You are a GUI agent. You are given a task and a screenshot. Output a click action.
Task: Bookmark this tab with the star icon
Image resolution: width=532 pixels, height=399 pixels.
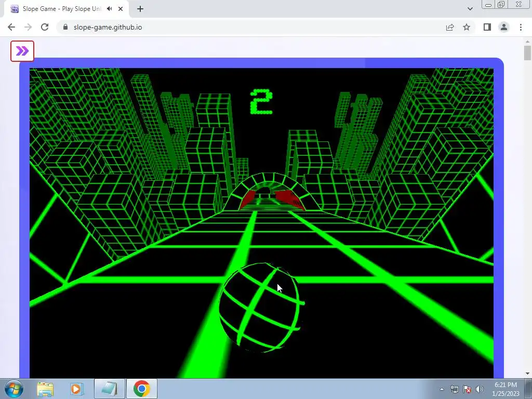coord(467,27)
